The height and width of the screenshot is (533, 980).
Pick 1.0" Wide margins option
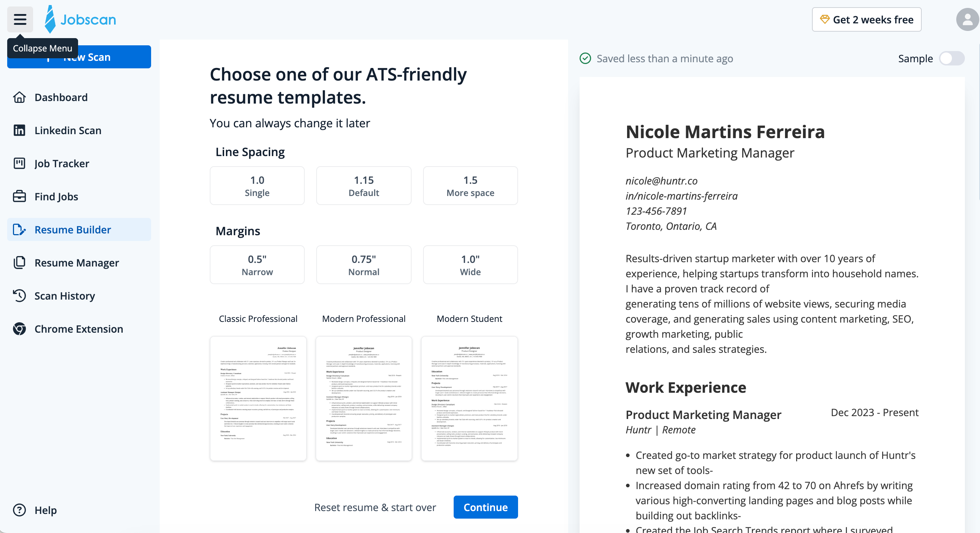coord(470,265)
